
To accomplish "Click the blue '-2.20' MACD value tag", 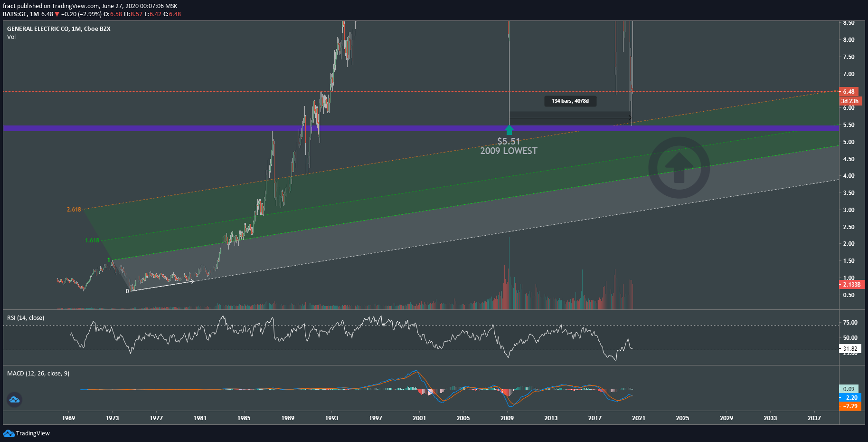I will (x=850, y=398).
